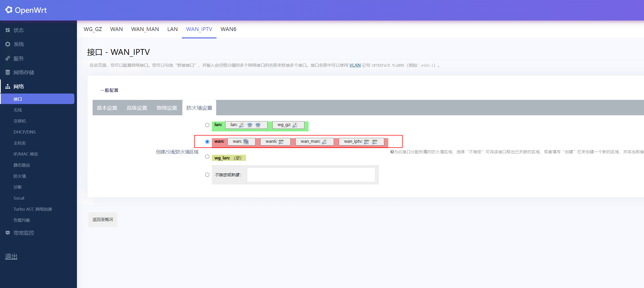Screen dimensions: 644x288
Task: Click the wan6 interface icon in wan zone
Action: coord(281,141)
